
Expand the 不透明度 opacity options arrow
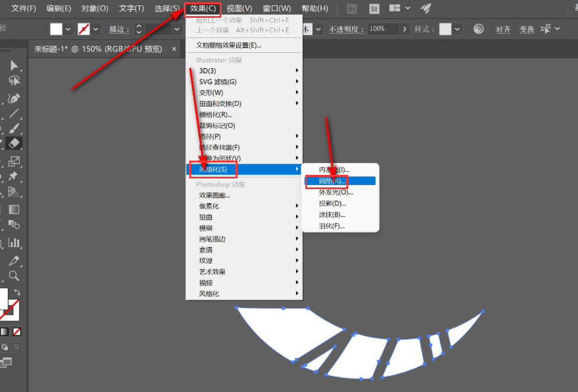tap(405, 28)
